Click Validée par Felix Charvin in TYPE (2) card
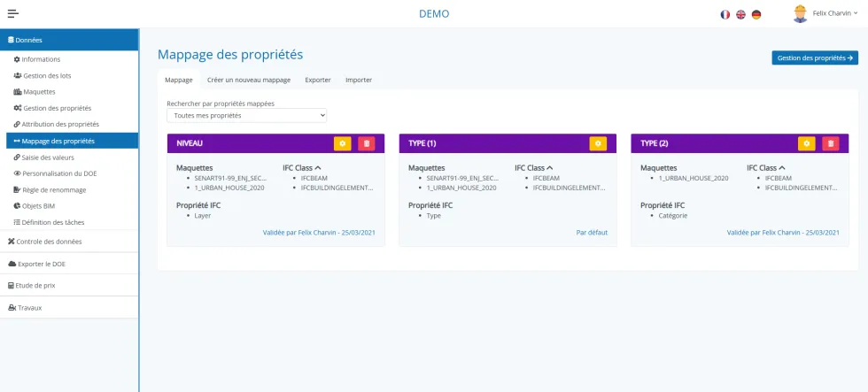 tap(783, 232)
